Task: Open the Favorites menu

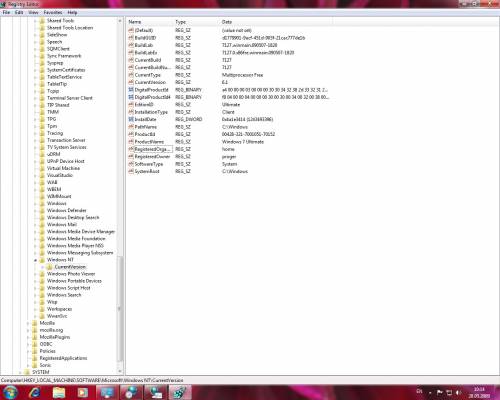Action: pyautogui.click(x=53, y=13)
